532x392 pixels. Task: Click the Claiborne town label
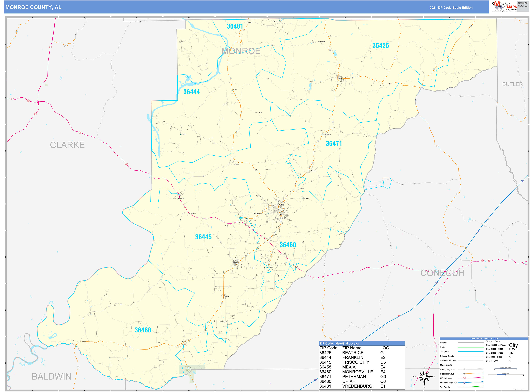pos(181,198)
